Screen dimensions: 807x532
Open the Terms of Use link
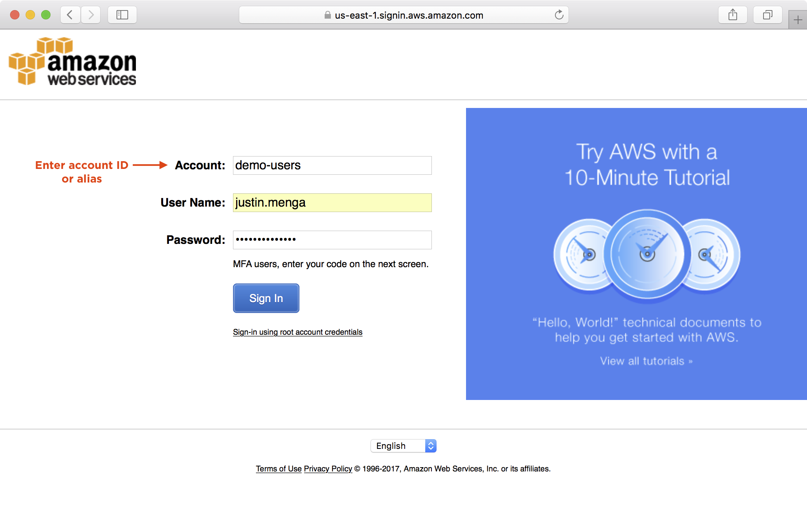tap(278, 469)
